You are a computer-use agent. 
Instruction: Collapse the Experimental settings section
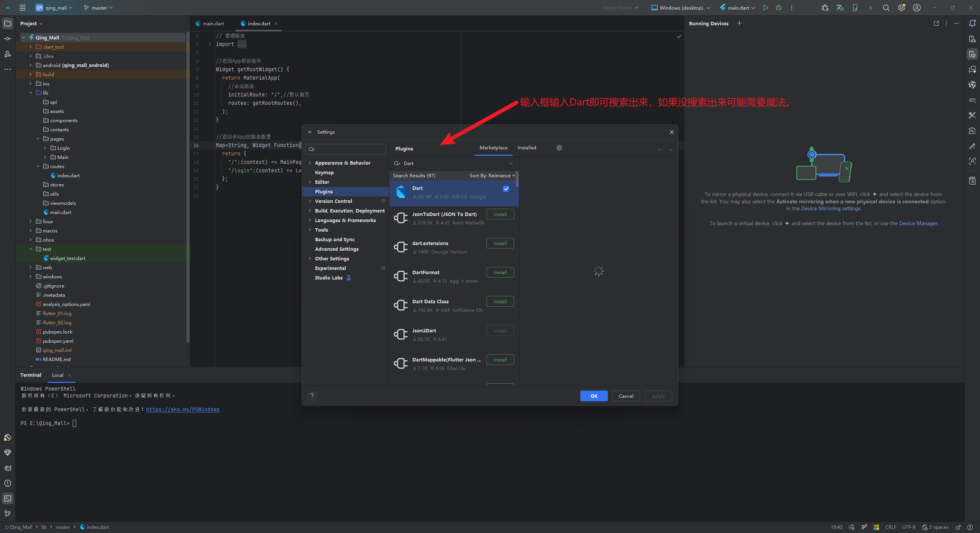pyautogui.click(x=384, y=268)
